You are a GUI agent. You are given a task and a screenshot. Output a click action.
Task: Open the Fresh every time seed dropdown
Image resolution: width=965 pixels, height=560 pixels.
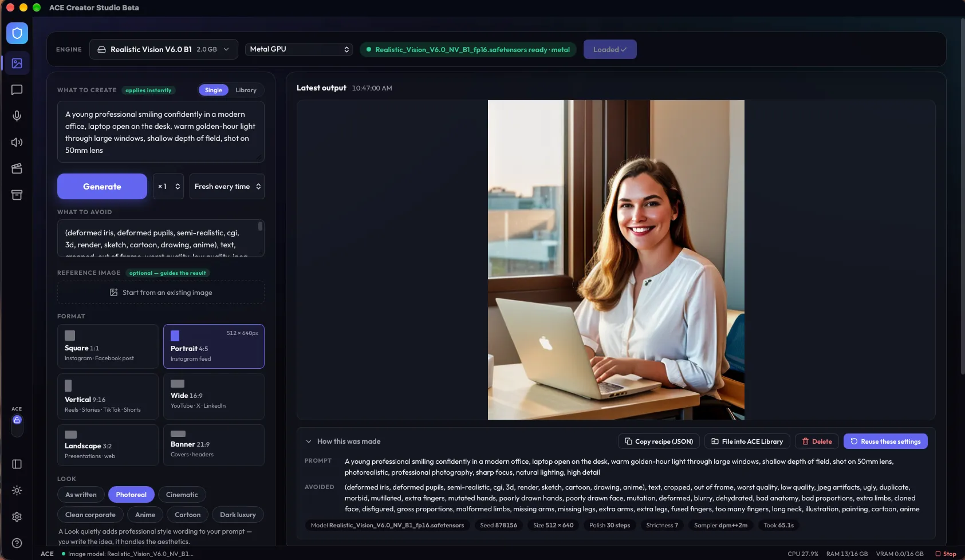coord(227,187)
